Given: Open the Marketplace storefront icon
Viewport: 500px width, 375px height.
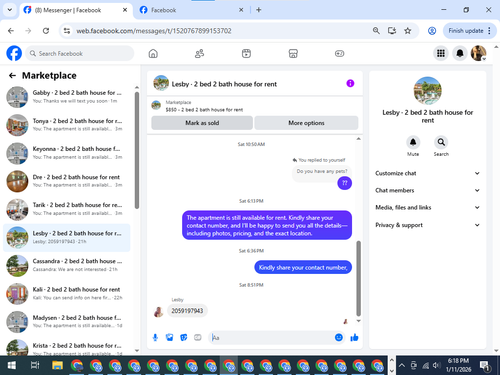Looking at the screenshot, I should point(293,53).
